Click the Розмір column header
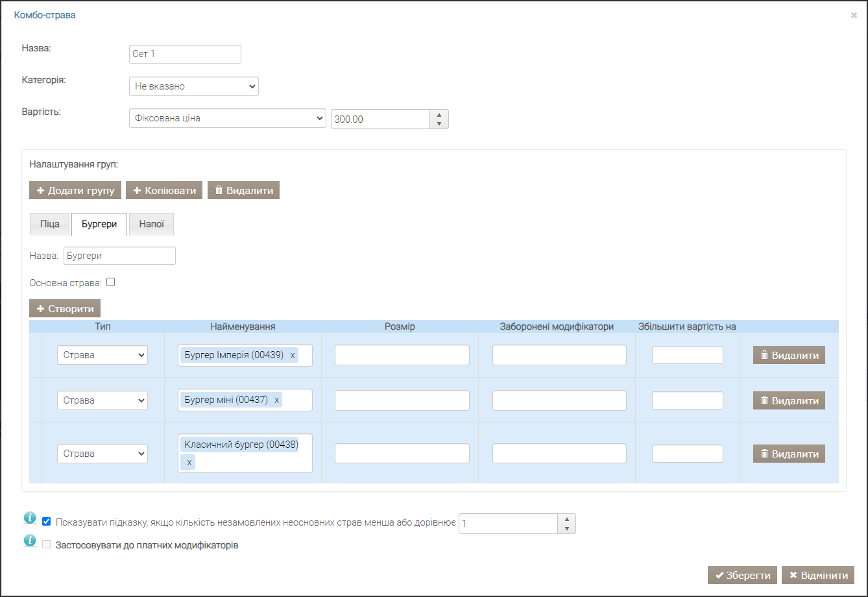 400,326
